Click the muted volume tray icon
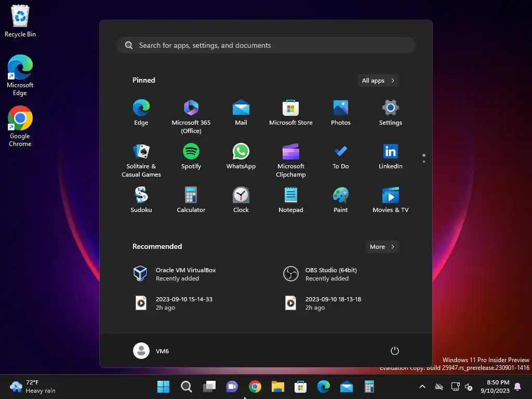The height and width of the screenshot is (399, 532). coord(469,387)
